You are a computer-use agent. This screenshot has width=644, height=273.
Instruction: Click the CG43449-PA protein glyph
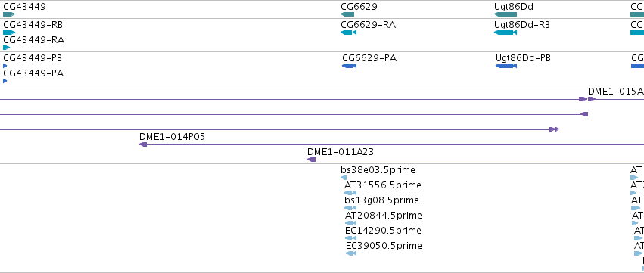click(5, 81)
